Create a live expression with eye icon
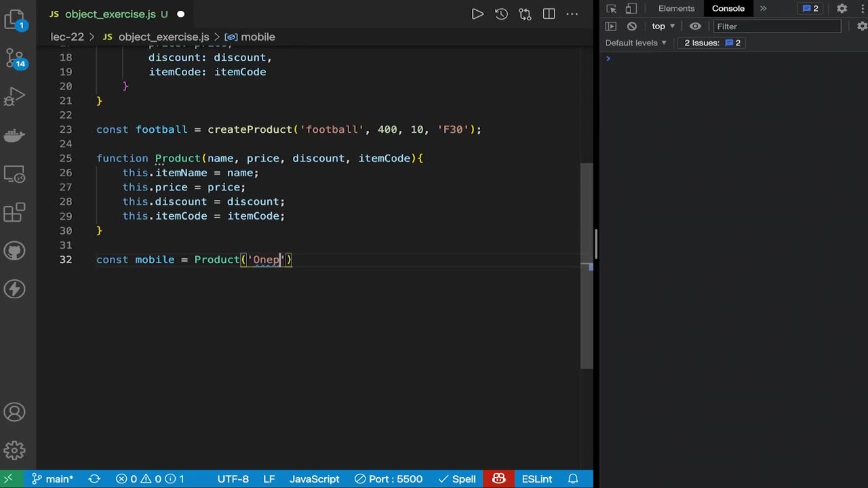Viewport: 868px width, 488px height. coord(695,26)
